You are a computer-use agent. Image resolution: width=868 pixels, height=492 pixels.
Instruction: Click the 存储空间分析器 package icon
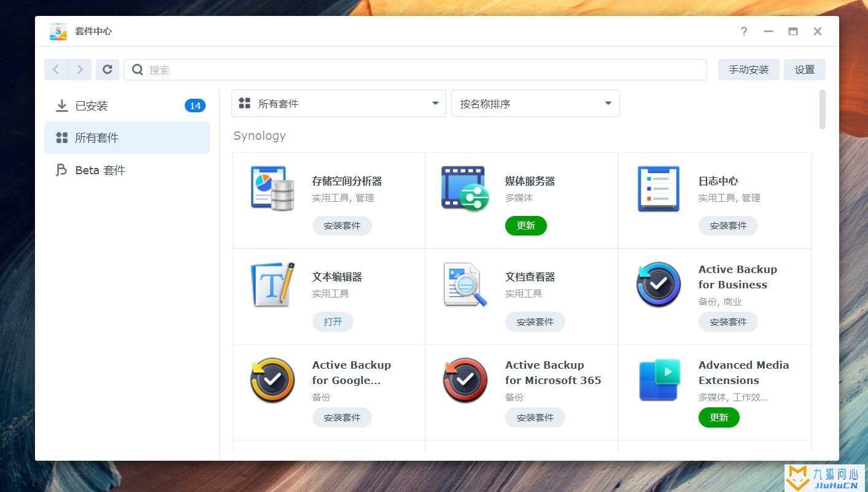tap(273, 188)
